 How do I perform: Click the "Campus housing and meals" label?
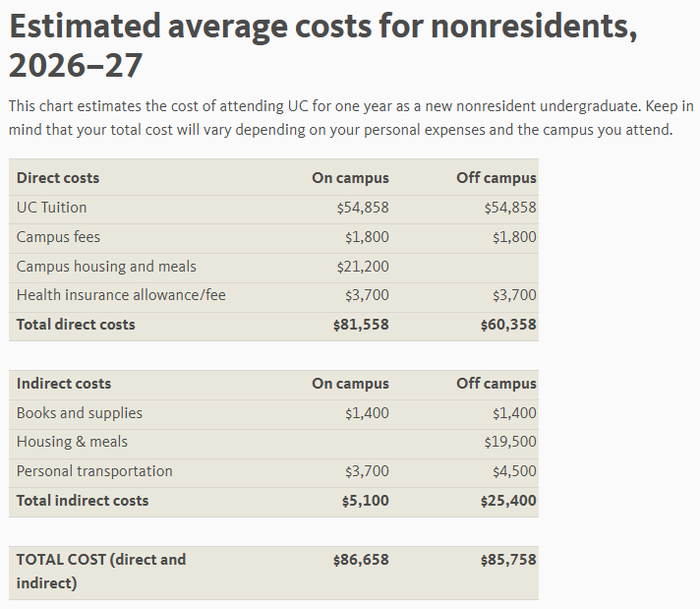point(106,267)
